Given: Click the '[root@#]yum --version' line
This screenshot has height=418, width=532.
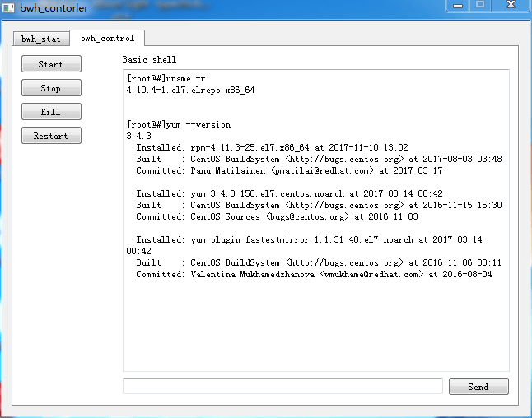Looking at the screenshot, I should click(x=179, y=125).
